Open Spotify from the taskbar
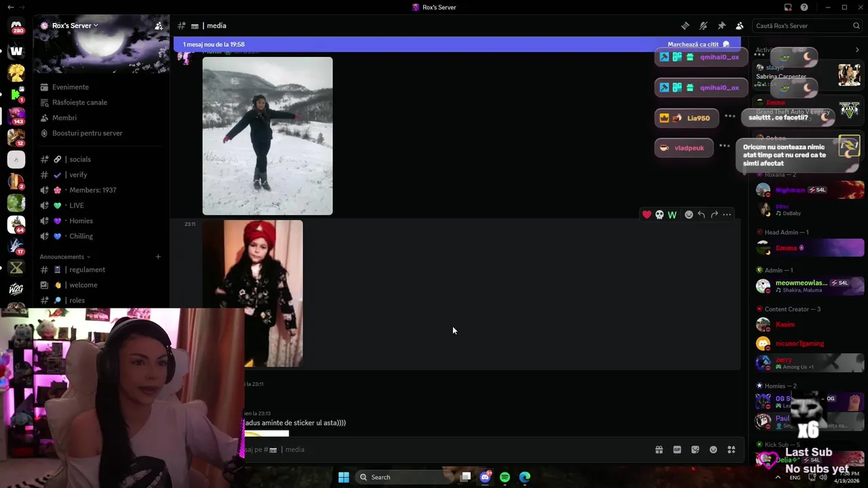The height and width of the screenshot is (488, 868). coord(505,477)
